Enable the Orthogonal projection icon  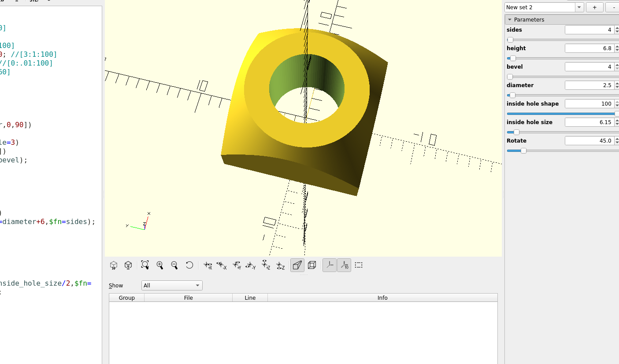click(x=311, y=265)
